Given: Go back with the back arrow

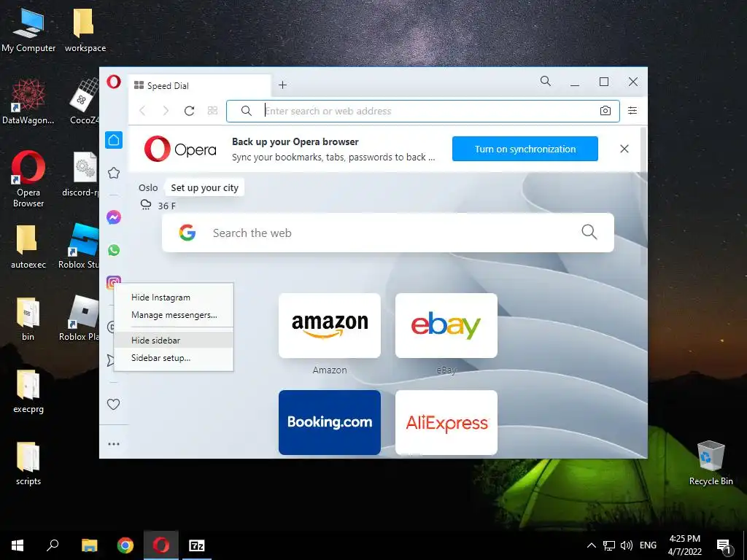Looking at the screenshot, I should point(142,111).
